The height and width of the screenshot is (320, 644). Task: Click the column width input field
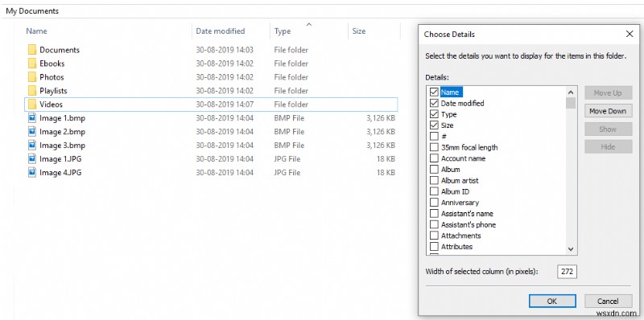[568, 272]
